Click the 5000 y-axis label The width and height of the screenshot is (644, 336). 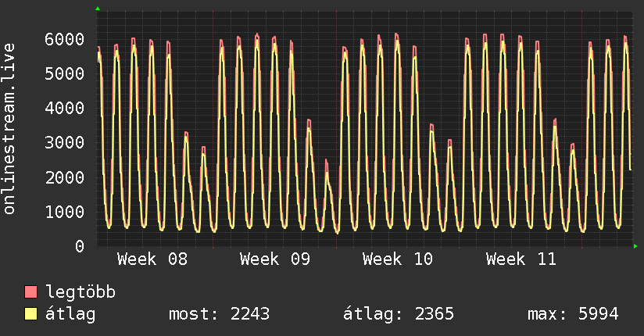65,74
